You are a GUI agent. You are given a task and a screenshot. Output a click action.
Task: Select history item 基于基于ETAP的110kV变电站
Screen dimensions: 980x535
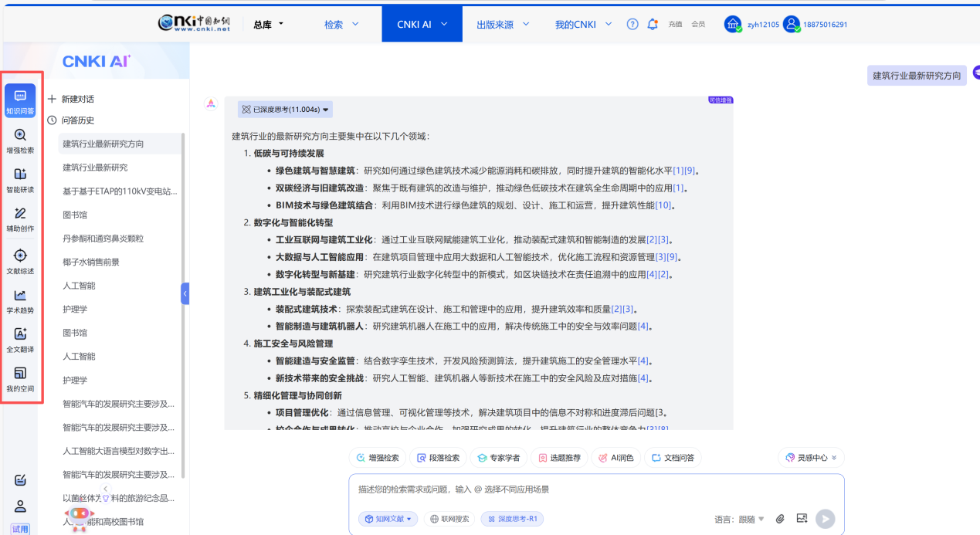pos(120,191)
